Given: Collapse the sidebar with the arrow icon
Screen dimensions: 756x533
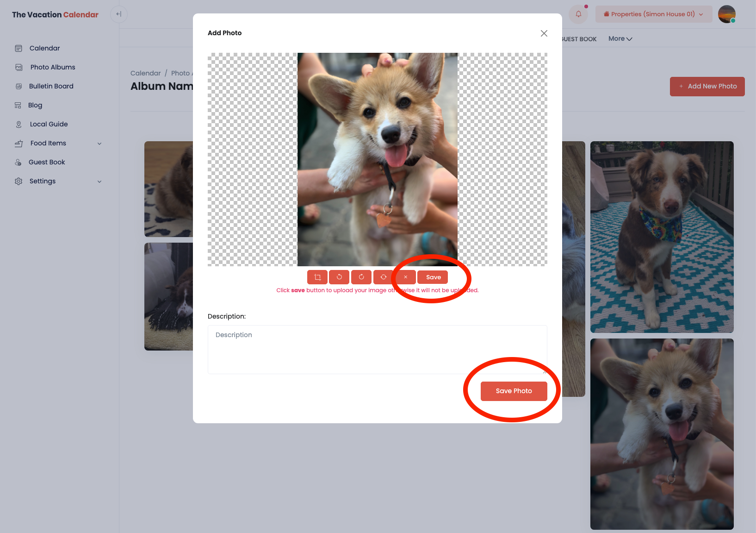Looking at the screenshot, I should (119, 14).
